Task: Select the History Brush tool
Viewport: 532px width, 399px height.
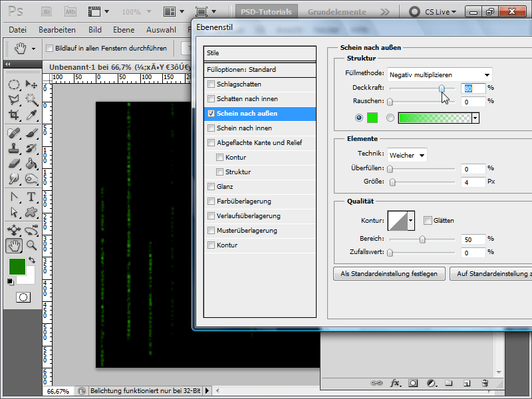Action: click(31, 148)
